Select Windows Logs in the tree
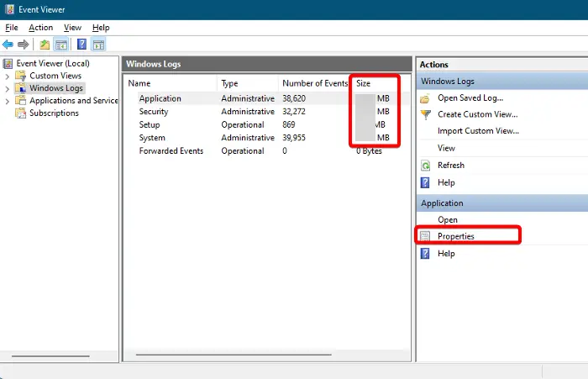Screen dimensions: 588x379 pos(56,88)
